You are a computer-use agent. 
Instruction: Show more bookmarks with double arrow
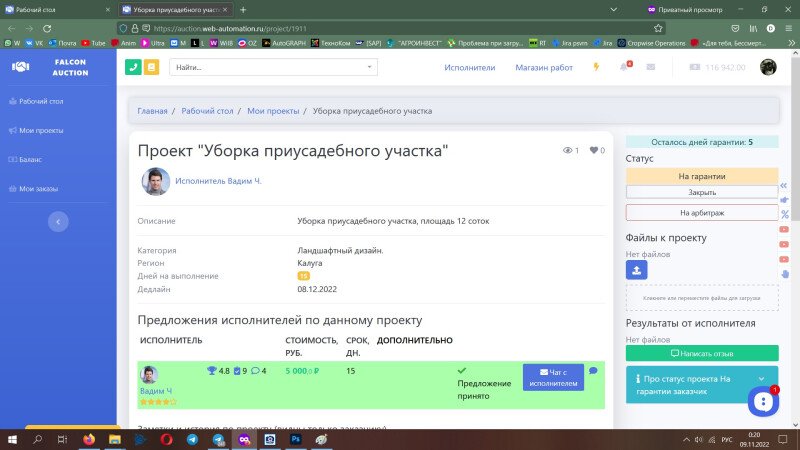pos(792,43)
